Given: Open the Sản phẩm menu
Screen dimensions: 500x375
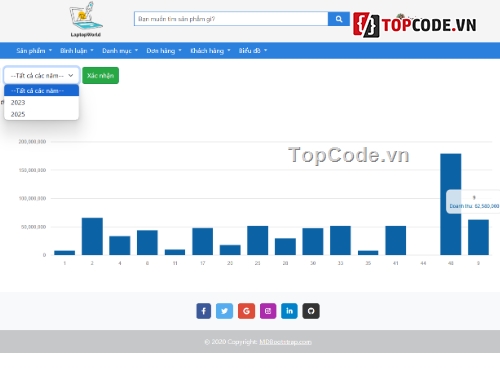Looking at the screenshot, I should (34, 51).
